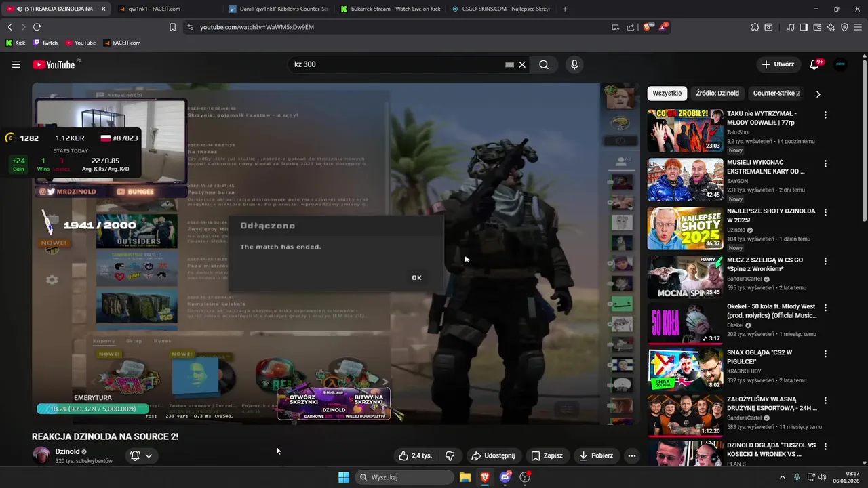
Task: Click Utwórz create button
Action: point(778,64)
